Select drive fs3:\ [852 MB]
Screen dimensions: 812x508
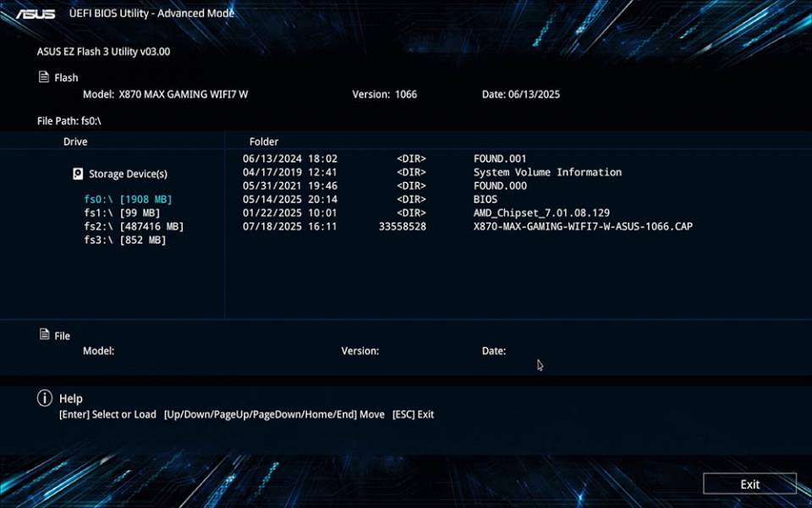(x=125, y=240)
